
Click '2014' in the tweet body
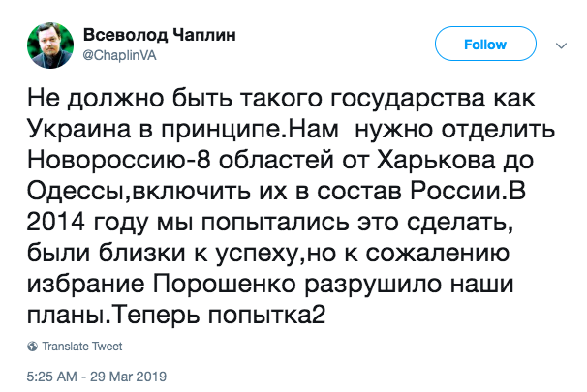(56, 223)
